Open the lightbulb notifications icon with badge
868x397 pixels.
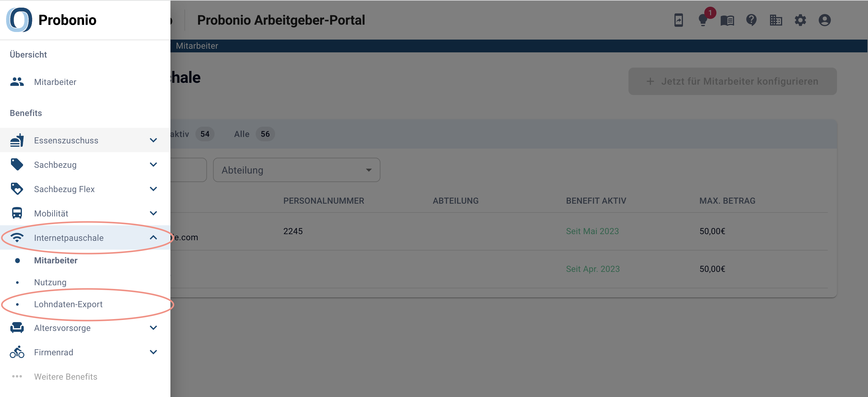(703, 19)
